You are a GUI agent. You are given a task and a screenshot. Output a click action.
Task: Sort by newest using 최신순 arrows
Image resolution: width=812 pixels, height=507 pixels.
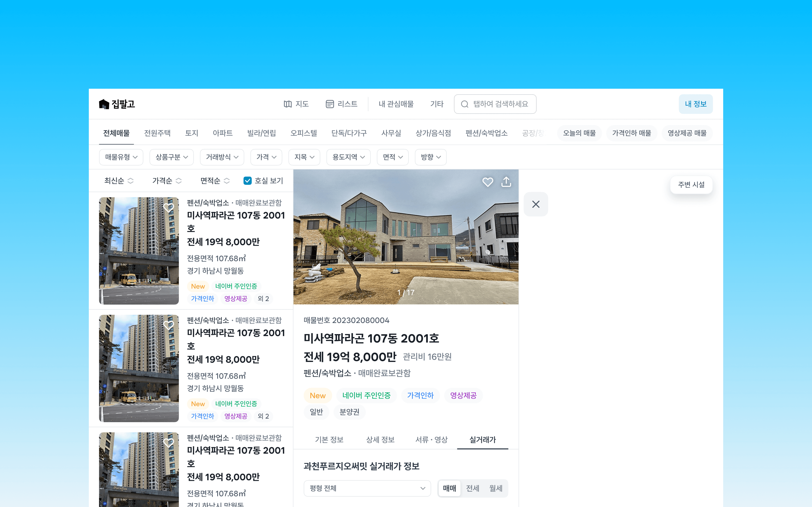coord(130,181)
